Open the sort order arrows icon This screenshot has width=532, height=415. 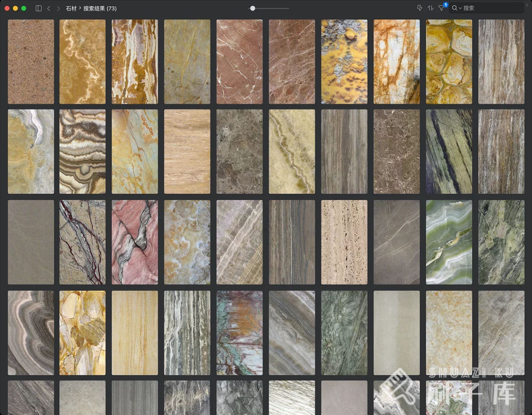[x=430, y=8]
